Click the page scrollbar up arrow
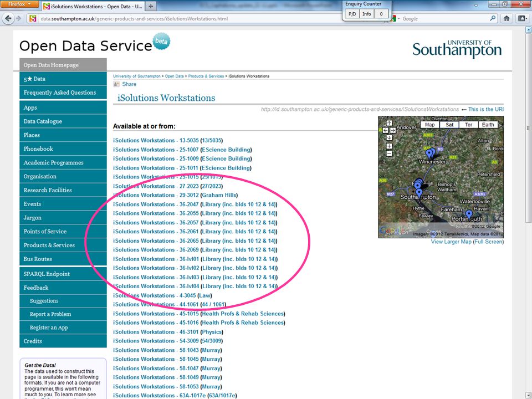The width and height of the screenshot is (532, 399). (x=528, y=30)
